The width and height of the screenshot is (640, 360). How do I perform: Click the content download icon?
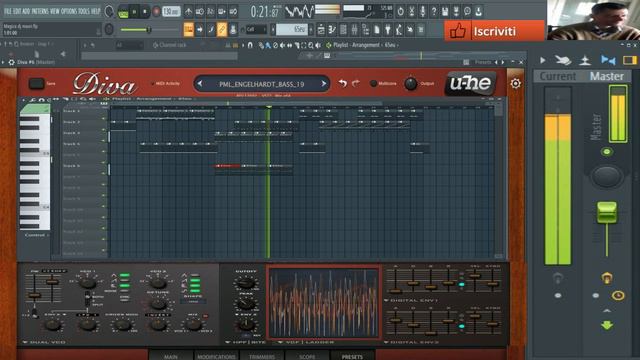tap(478, 11)
